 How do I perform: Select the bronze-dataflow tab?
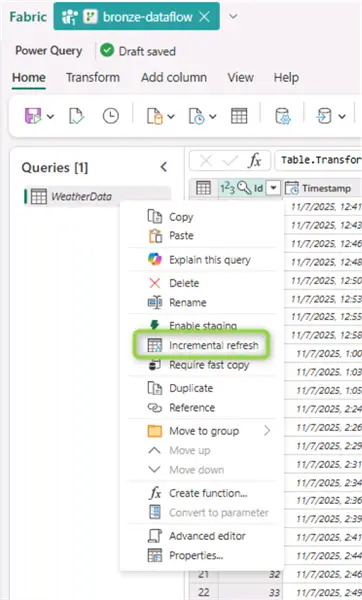point(137,16)
